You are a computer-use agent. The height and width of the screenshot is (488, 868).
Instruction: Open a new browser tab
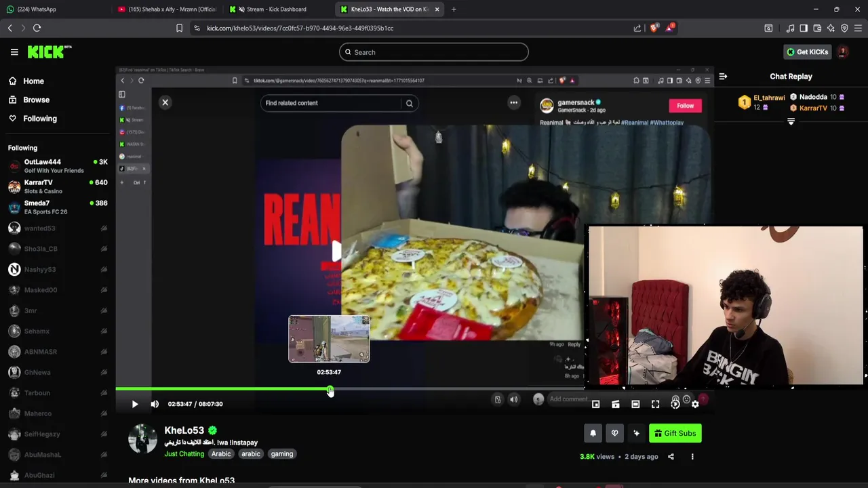pyautogui.click(x=454, y=9)
